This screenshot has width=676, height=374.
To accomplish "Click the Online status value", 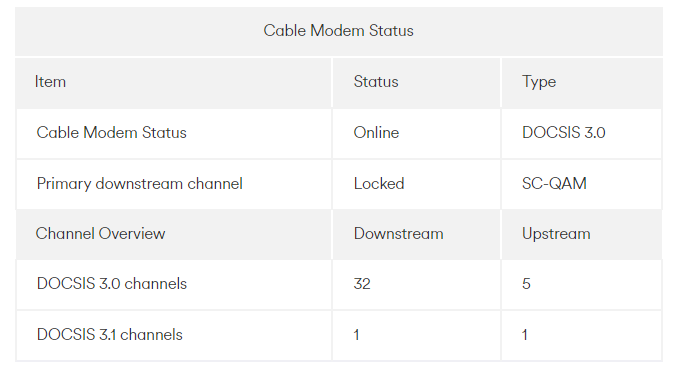I will [376, 132].
